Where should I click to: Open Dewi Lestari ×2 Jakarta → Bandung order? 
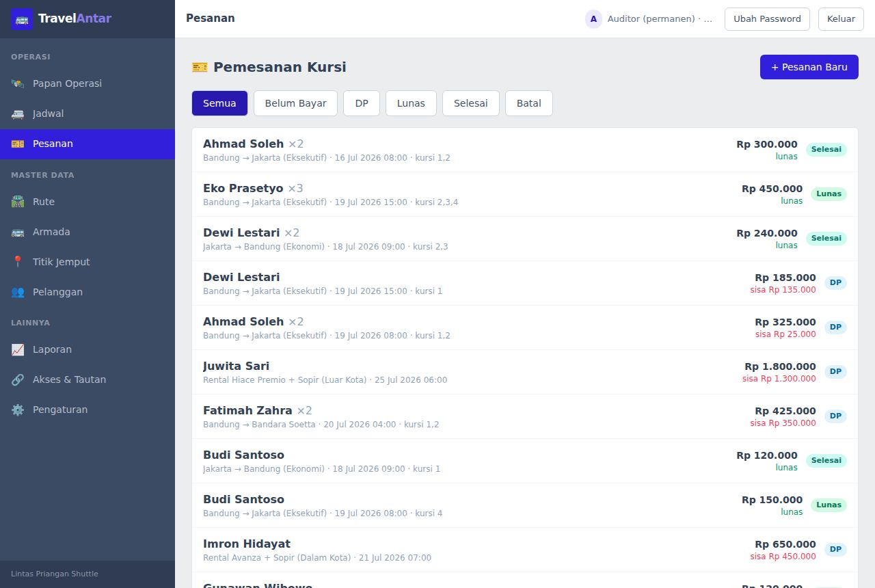click(525, 239)
